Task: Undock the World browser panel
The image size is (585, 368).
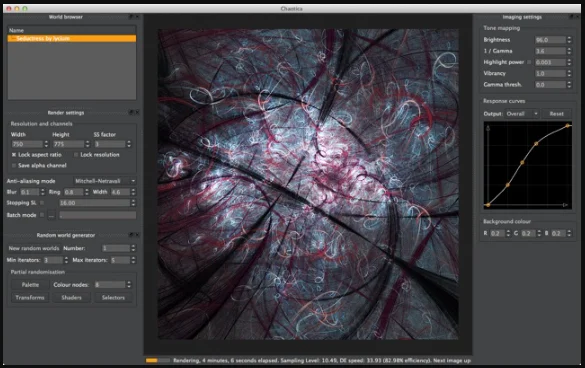Action: (131, 17)
